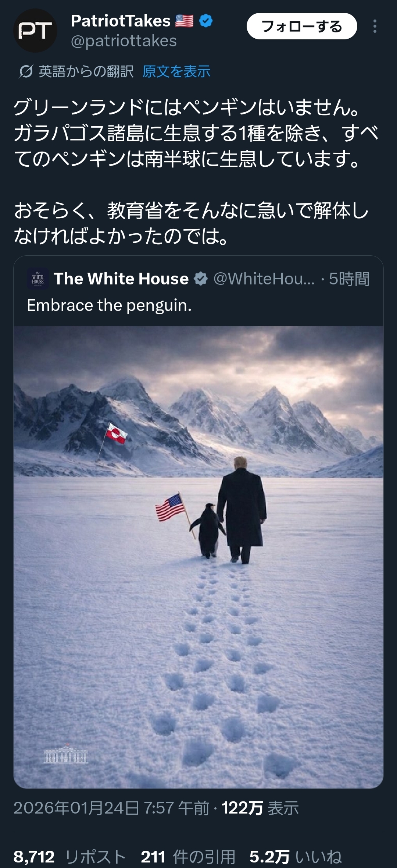Click the translation icon beside 英語からの翻訳

point(25,71)
